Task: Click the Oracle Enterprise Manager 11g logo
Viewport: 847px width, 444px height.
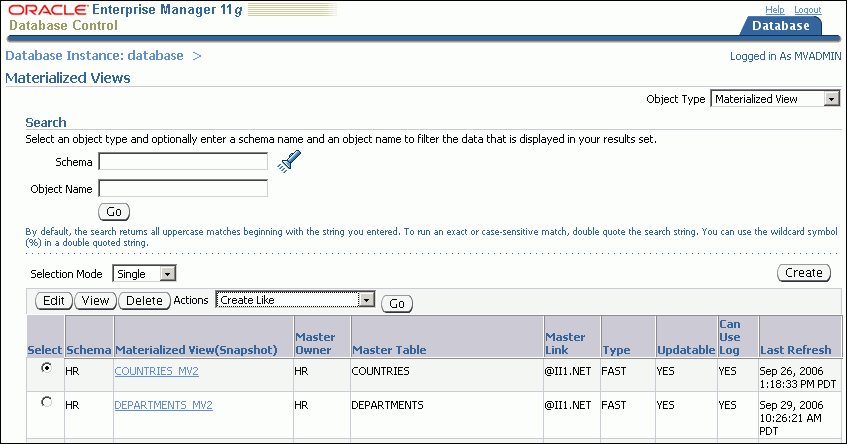Action: (125, 10)
